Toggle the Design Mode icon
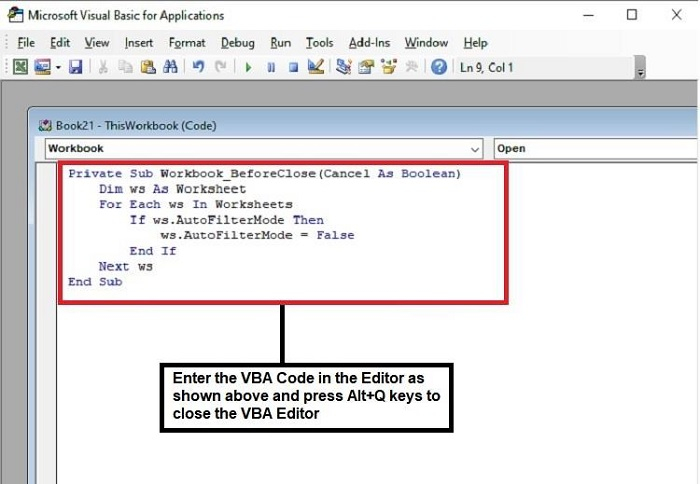The width and height of the screenshot is (700, 484). (316, 67)
